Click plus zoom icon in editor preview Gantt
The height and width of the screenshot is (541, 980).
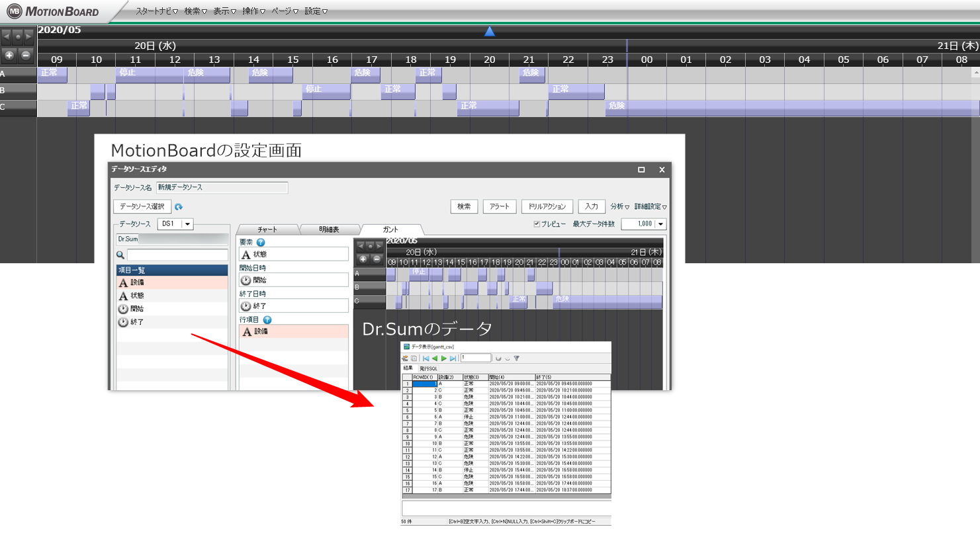(x=363, y=259)
